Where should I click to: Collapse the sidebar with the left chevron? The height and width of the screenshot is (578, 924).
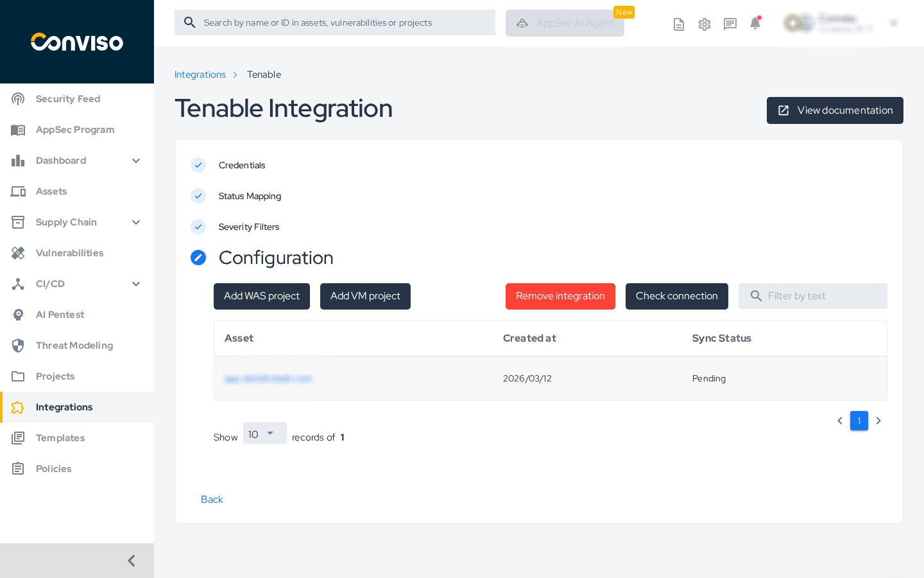click(x=132, y=561)
